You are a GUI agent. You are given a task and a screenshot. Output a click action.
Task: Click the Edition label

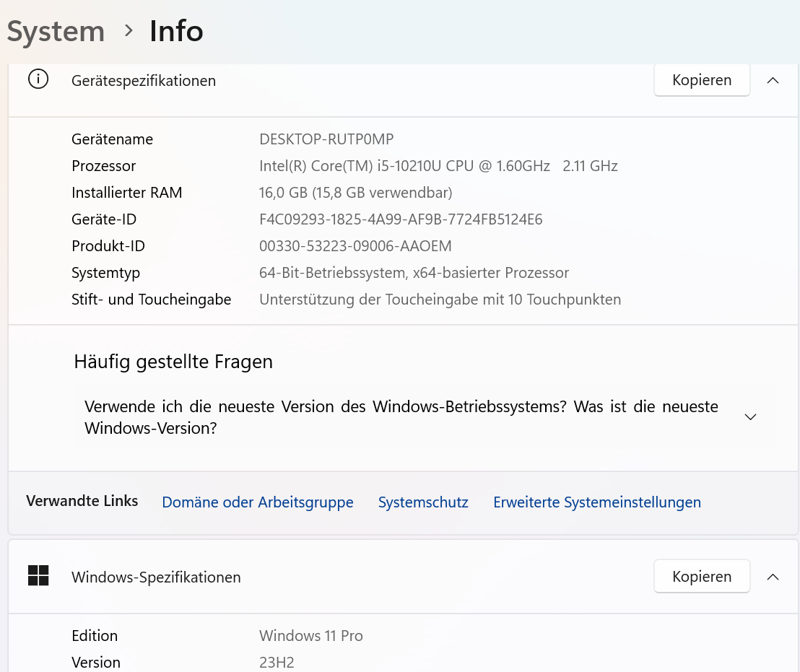click(x=95, y=636)
